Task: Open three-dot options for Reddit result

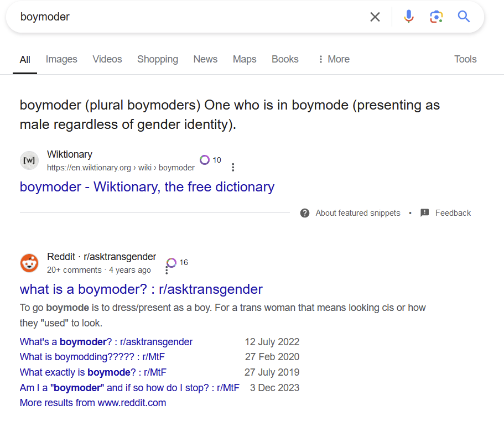Action: click(x=167, y=271)
